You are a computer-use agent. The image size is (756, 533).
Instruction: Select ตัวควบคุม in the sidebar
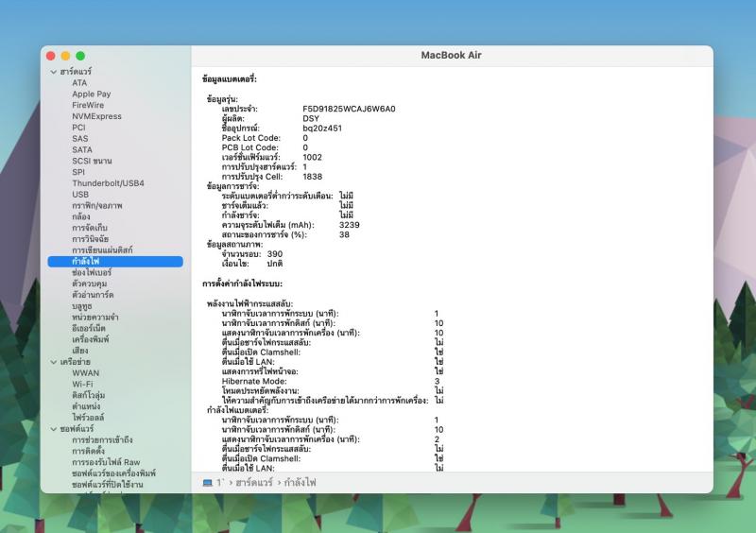click(89, 284)
